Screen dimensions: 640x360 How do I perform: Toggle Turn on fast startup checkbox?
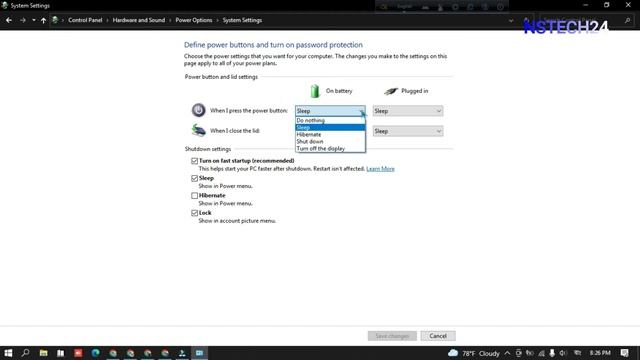click(x=195, y=161)
